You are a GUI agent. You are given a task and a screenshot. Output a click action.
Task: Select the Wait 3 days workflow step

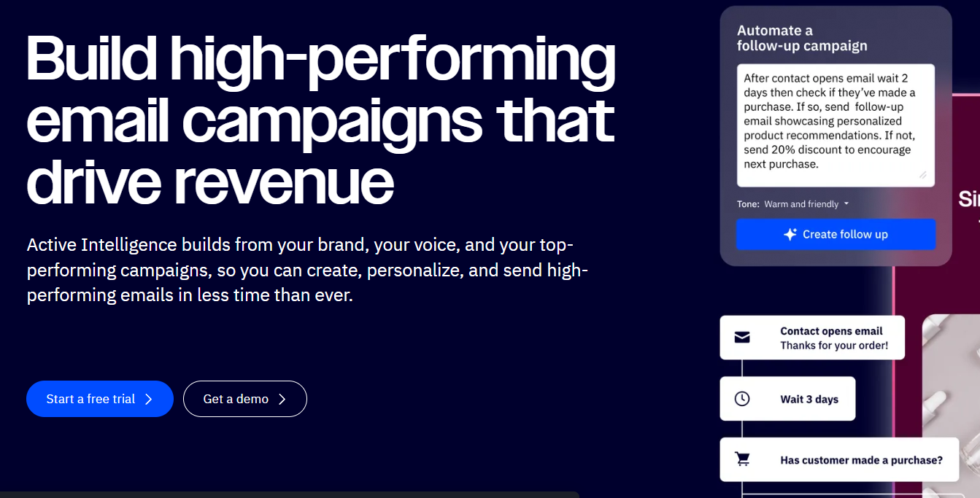(x=787, y=399)
